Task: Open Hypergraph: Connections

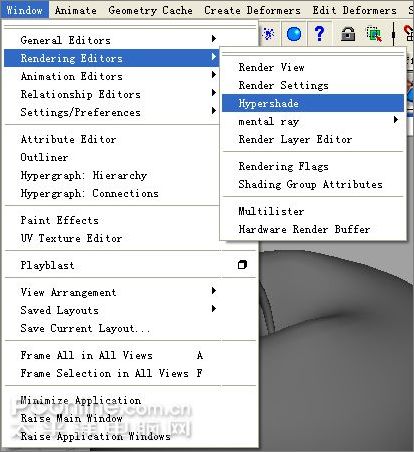Action: point(112,193)
